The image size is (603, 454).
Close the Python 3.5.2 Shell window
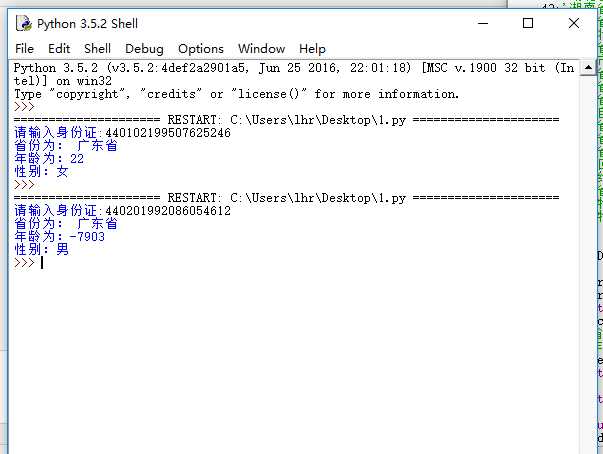(574, 23)
